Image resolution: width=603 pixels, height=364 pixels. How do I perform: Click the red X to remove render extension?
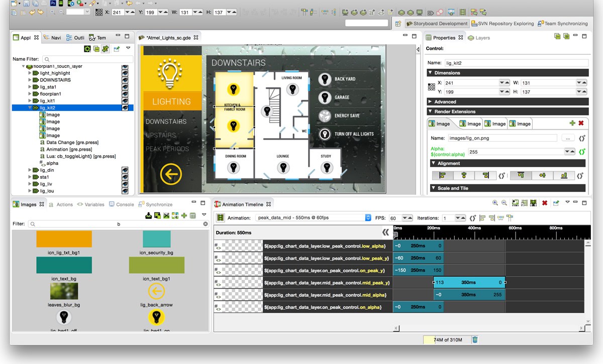[581, 123]
